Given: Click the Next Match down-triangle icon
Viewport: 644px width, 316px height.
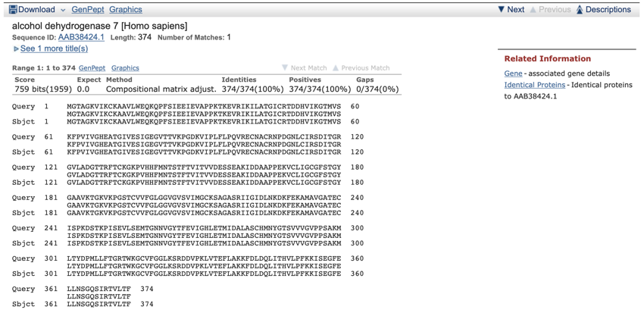Looking at the screenshot, I should coord(285,68).
